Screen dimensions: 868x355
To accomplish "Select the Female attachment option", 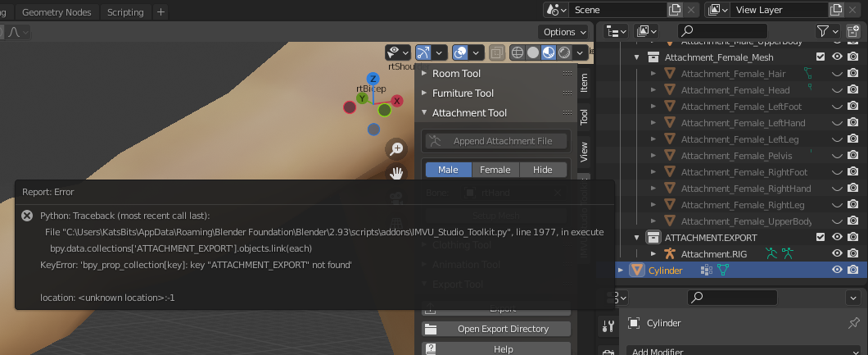I will [495, 170].
